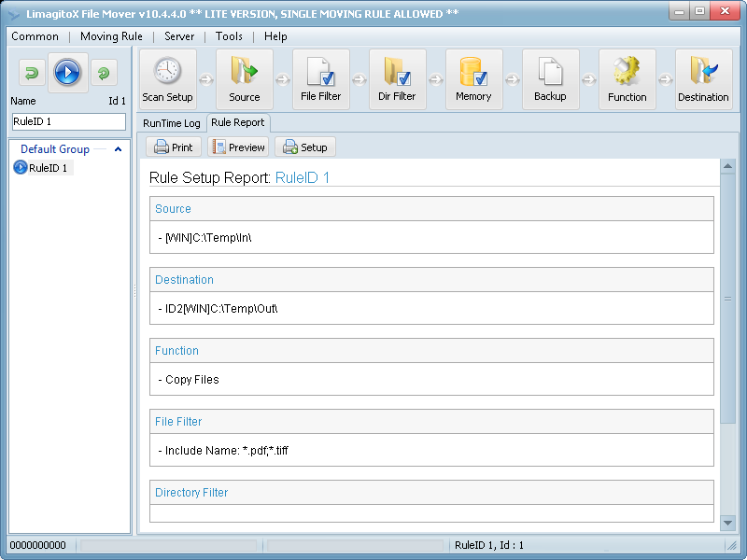
Task: Click arrow between File Filter and Dir Filter
Action: pos(359,79)
